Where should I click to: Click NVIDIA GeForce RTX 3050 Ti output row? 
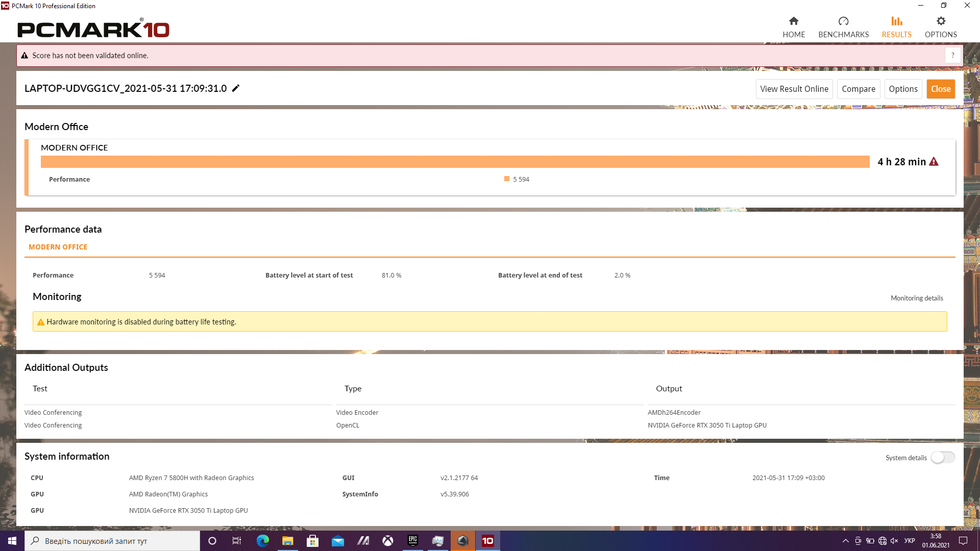coord(707,425)
